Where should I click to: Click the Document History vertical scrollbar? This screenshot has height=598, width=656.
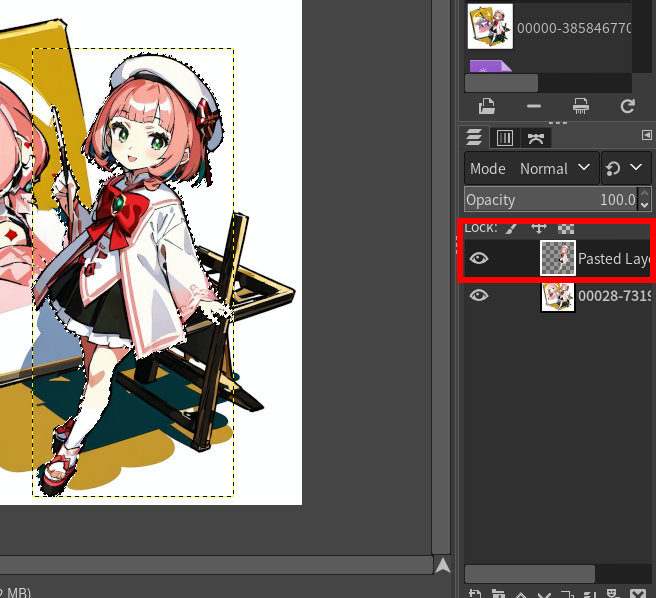[642, 36]
